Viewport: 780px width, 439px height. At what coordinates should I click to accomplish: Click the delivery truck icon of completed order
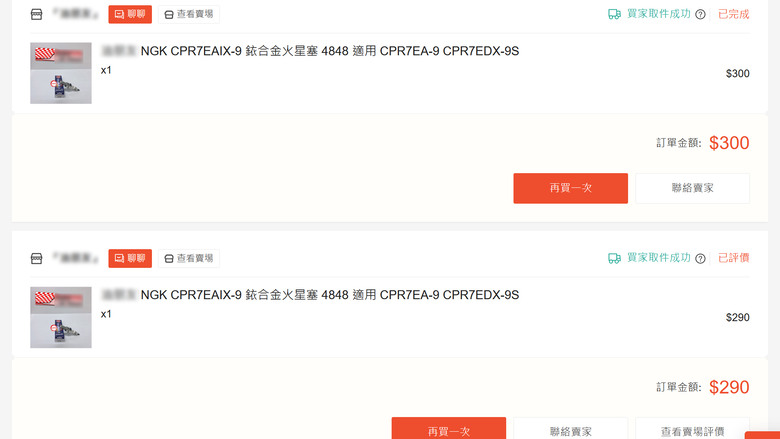(x=614, y=14)
